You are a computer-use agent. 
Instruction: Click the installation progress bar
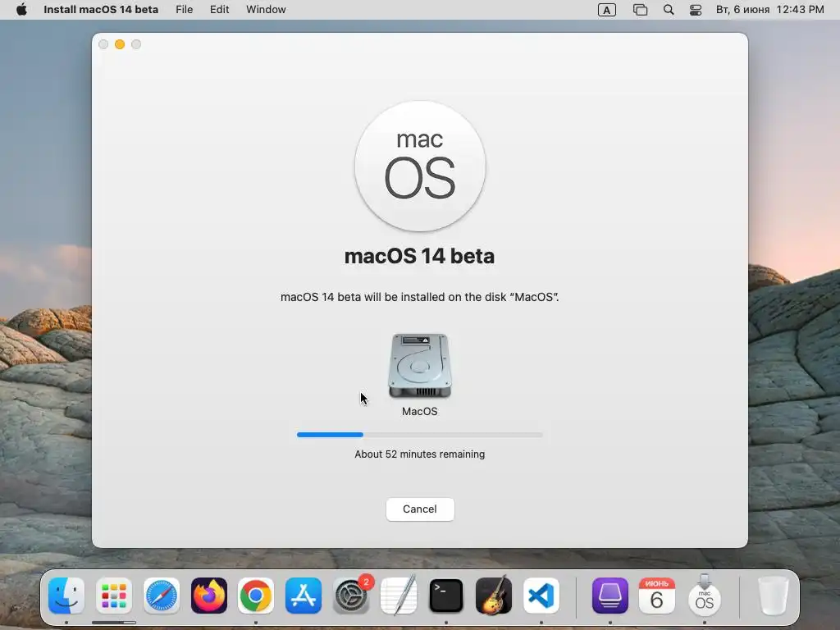[x=420, y=435]
